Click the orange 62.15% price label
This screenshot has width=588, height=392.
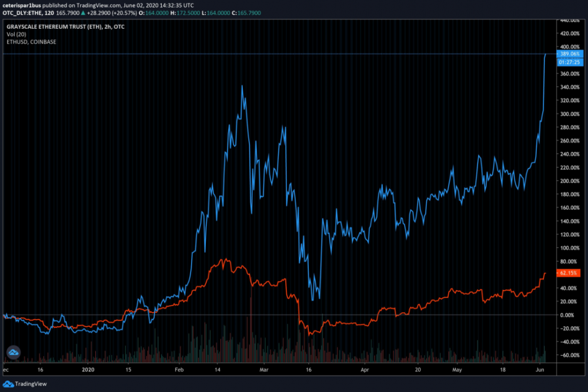click(x=568, y=273)
